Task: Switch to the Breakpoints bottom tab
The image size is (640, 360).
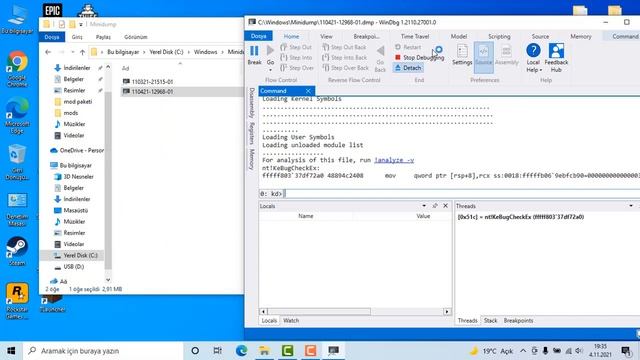Action: pos(518,321)
